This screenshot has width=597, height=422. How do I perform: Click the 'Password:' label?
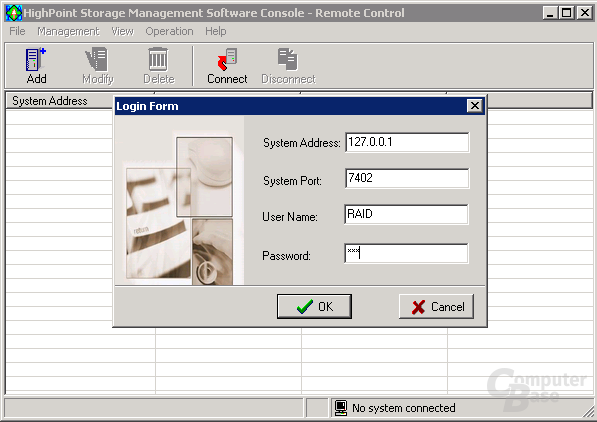(x=286, y=256)
